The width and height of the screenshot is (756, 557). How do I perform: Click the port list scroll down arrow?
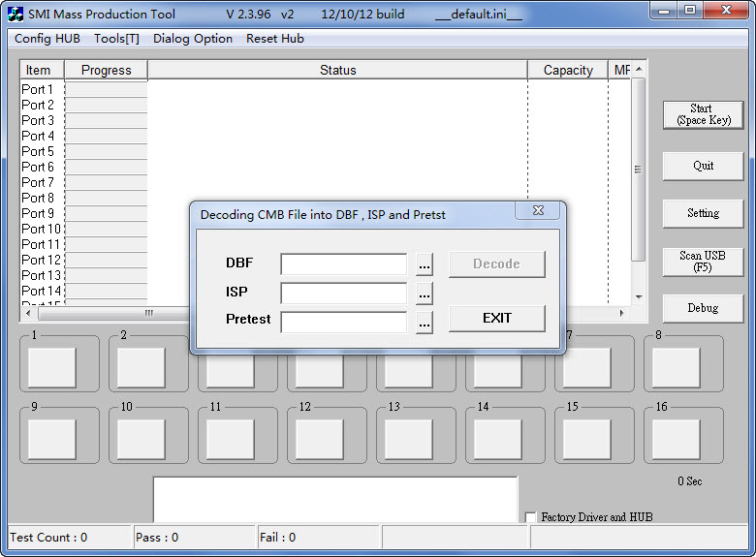[x=639, y=297]
